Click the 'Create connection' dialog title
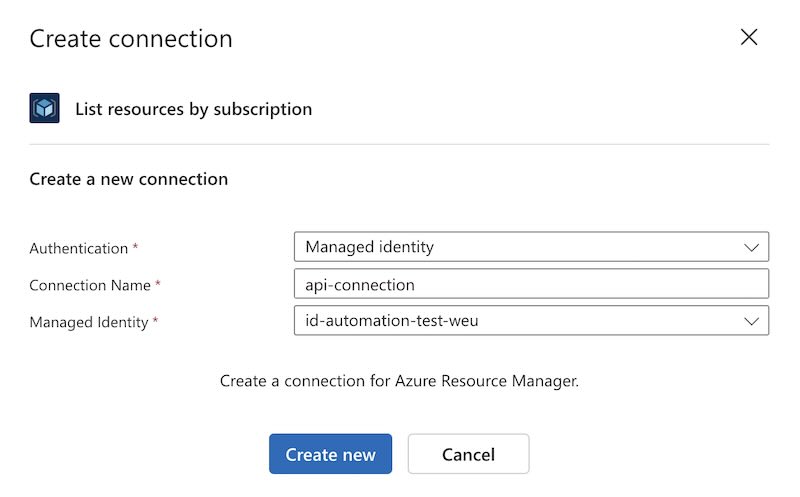 pos(131,39)
